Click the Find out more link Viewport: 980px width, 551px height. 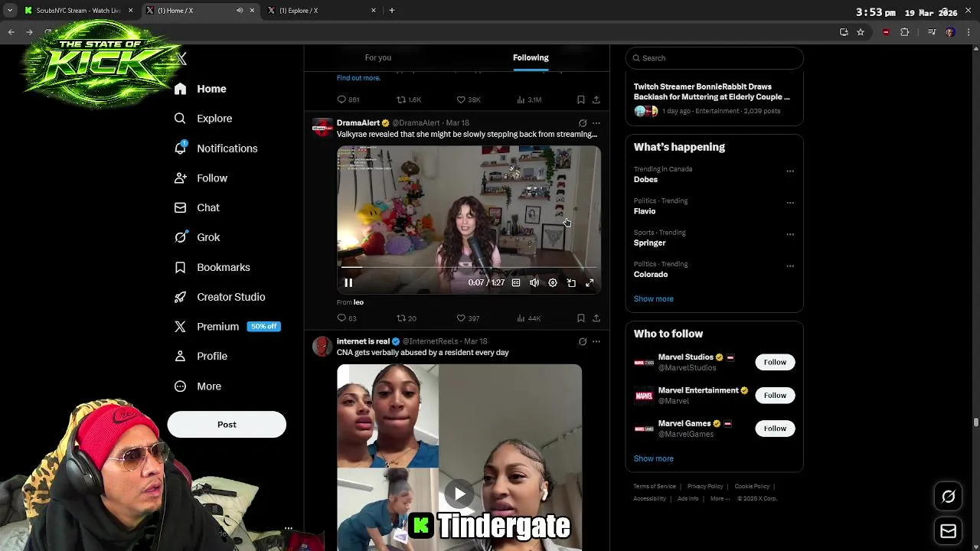(358, 78)
